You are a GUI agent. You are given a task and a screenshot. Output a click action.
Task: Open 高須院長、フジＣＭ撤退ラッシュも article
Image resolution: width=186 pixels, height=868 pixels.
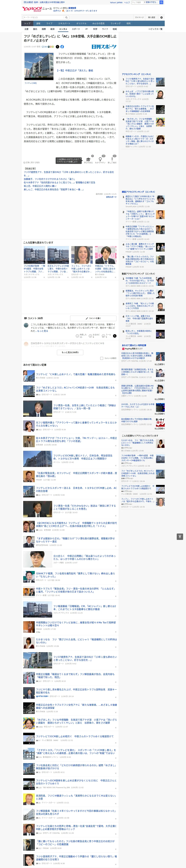[x=76, y=797]
